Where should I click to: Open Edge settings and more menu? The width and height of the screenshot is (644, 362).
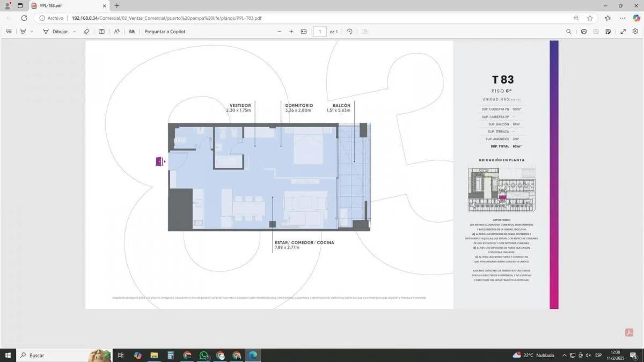click(x=622, y=18)
